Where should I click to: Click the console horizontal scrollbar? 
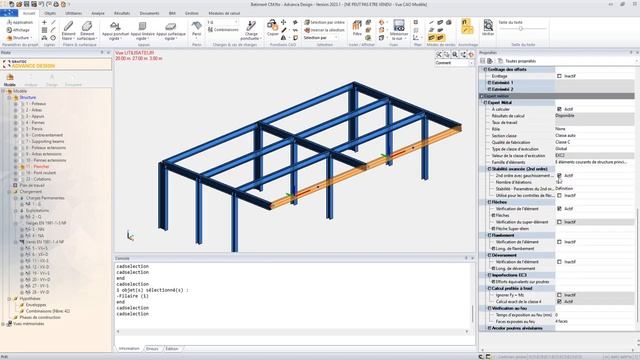[x=293, y=332]
